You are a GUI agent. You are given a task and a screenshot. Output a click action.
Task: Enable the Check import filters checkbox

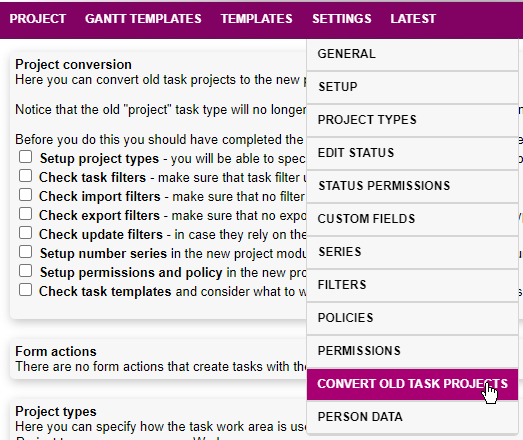click(x=25, y=195)
